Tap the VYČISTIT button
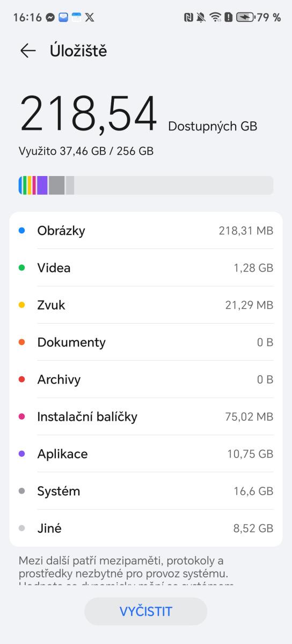 point(145,611)
